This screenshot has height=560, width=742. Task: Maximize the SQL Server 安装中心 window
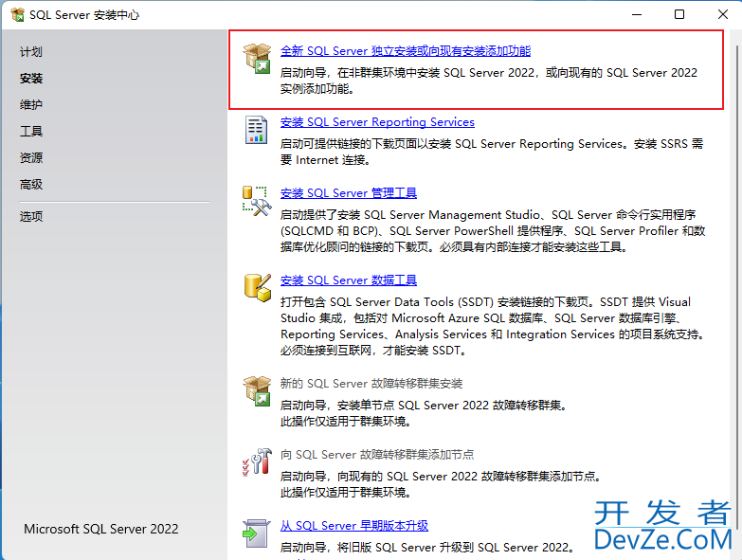pos(679,14)
